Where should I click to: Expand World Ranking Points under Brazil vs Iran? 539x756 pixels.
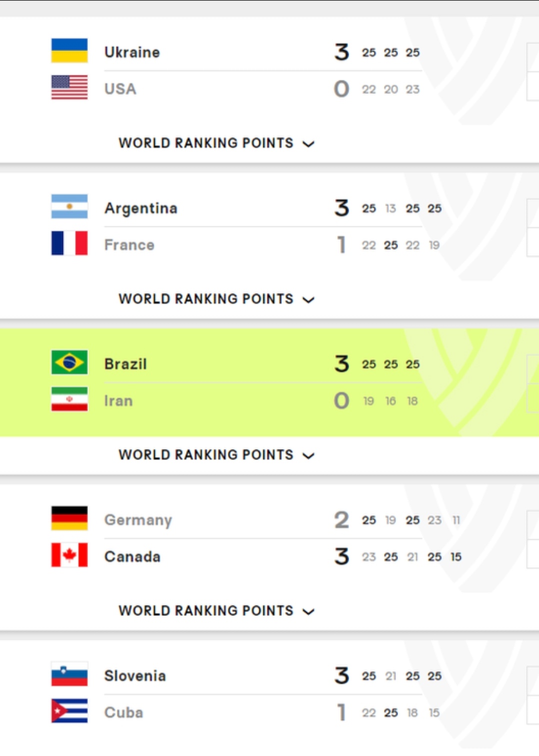click(x=216, y=455)
